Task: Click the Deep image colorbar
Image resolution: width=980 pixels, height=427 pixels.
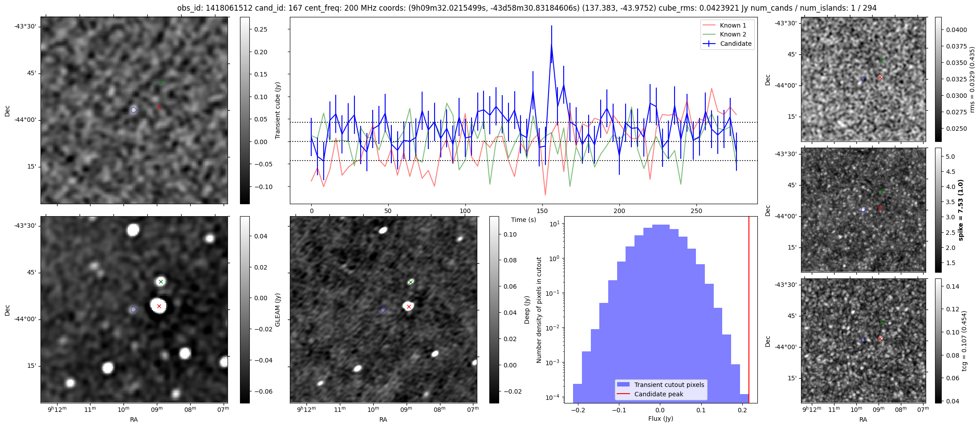Action: 494,310
